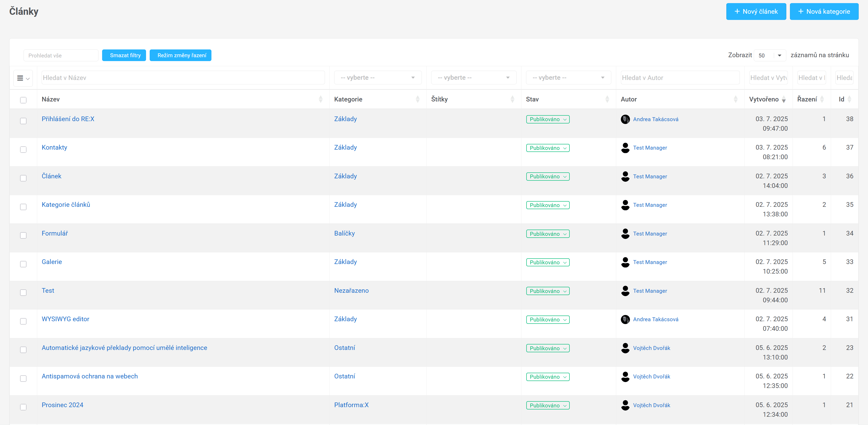Check the select-all checkbox in header
The height and width of the screenshot is (425, 868).
[x=23, y=100]
